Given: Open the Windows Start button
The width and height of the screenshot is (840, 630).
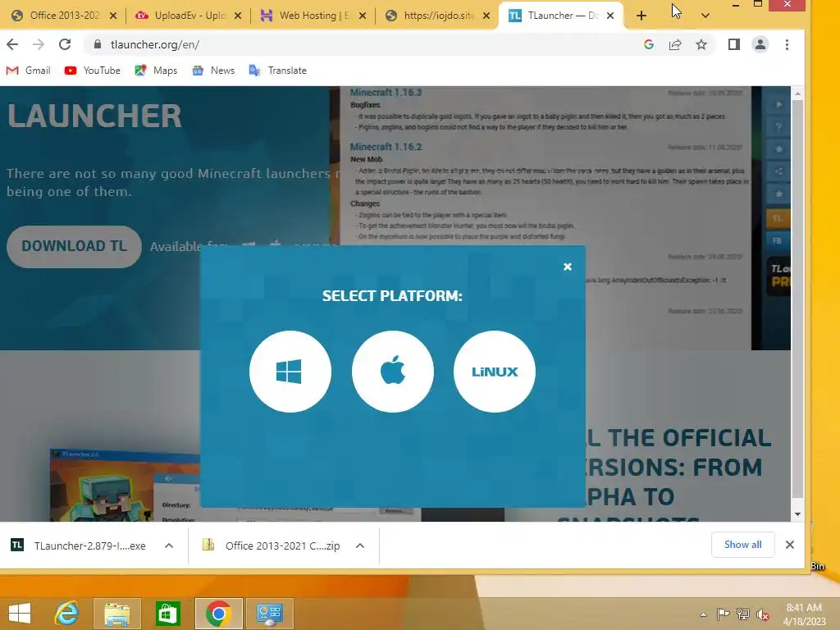Looking at the screenshot, I should point(20,614).
